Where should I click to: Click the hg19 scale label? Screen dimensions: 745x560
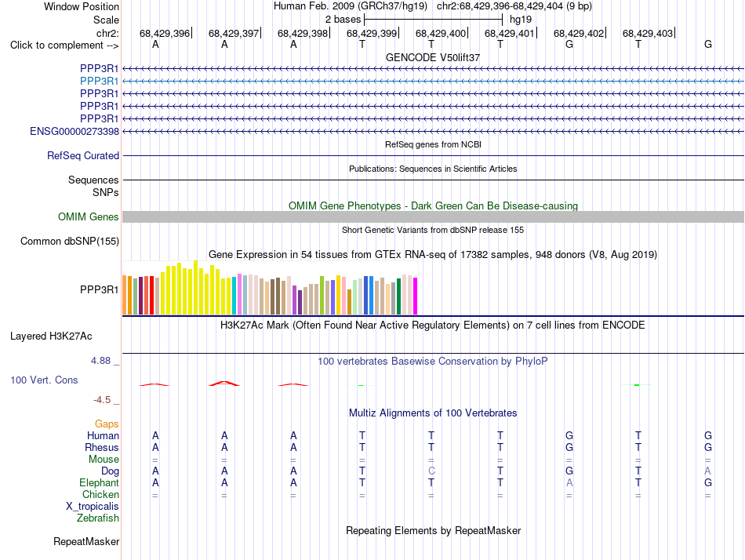520,20
